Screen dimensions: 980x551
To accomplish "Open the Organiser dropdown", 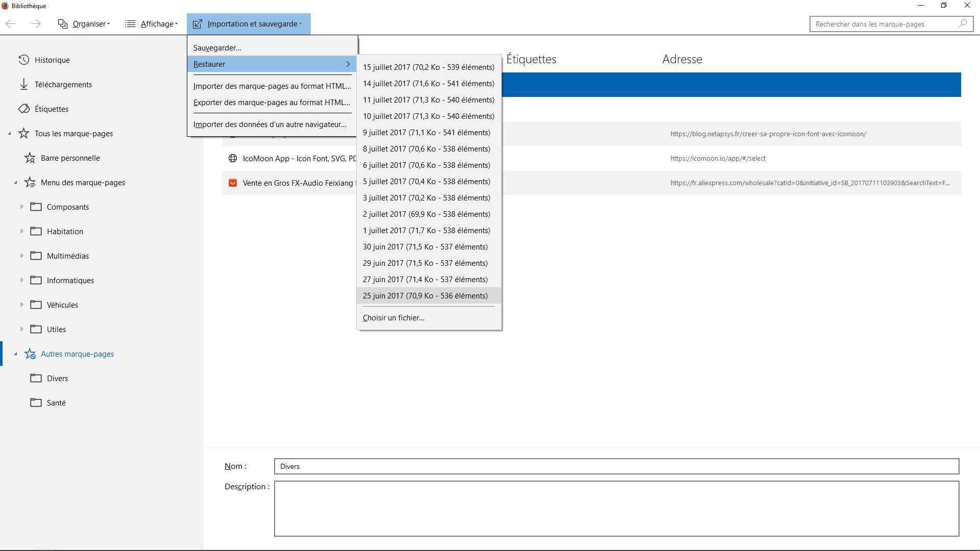I will click(84, 24).
